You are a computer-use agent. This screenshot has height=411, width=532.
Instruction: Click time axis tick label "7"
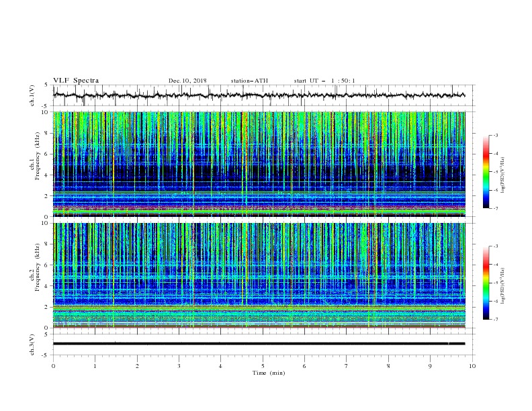[347, 366]
